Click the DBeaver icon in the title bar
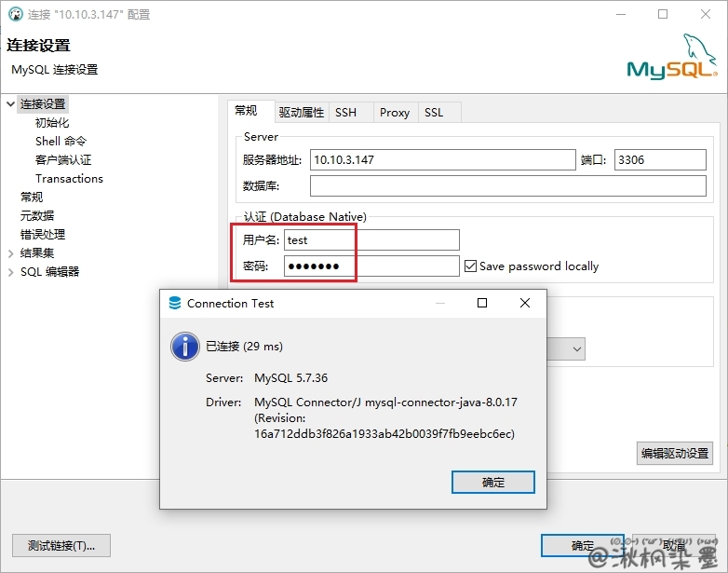The image size is (728, 573). pyautogui.click(x=15, y=14)
